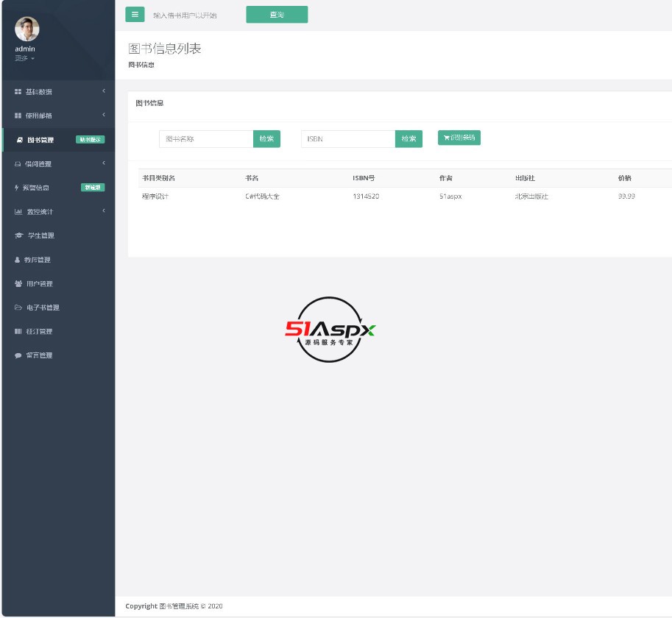Viewport: 672px width, 618px height.
Task: Click the person icon for 教师管理
Action: pyautogui.click(x=17, y=260)
